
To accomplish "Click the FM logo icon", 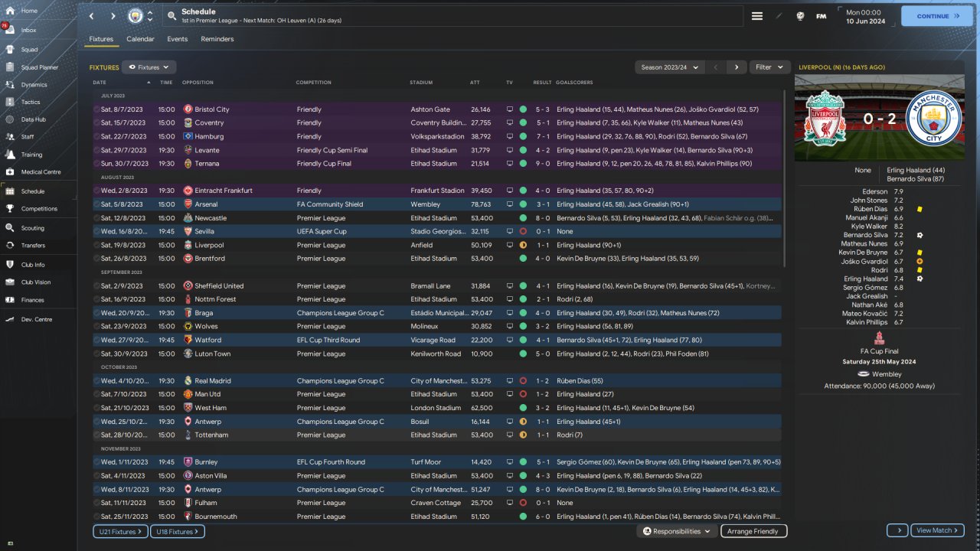I will click(822, 16).
